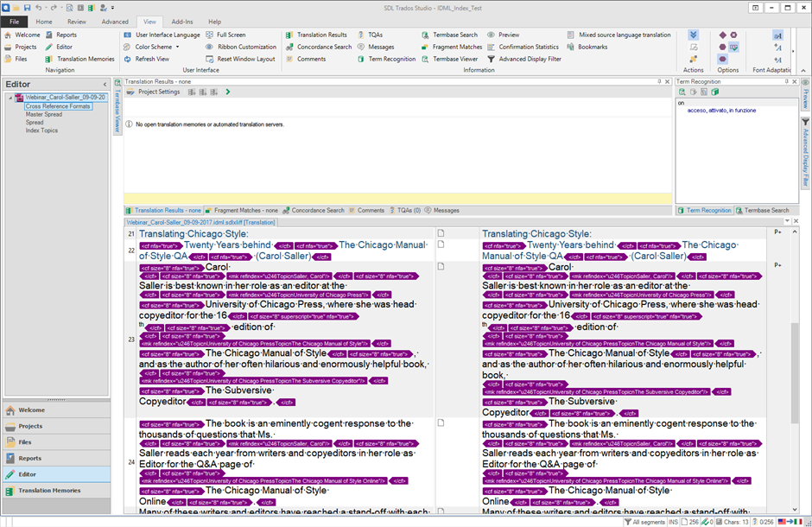Screen dimensions: 812x527
Task: Select the Fragment Matches - none tab
Action: [x=241, y=210]
